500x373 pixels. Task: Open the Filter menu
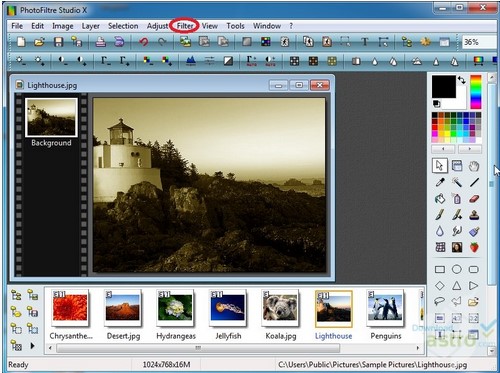(185, 26)
